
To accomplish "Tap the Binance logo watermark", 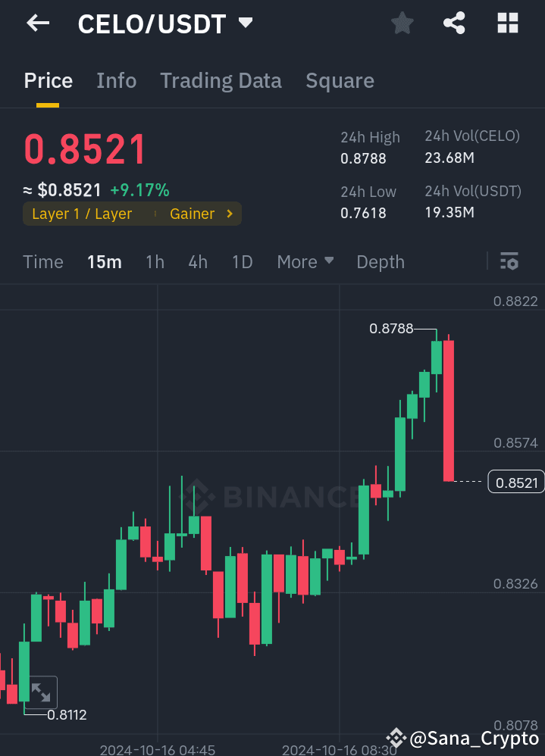I will tap(280, 496).
